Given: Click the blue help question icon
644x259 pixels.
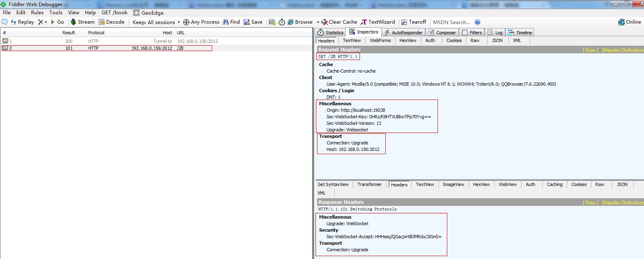Looking at the screenshot, I should [477, 22].
